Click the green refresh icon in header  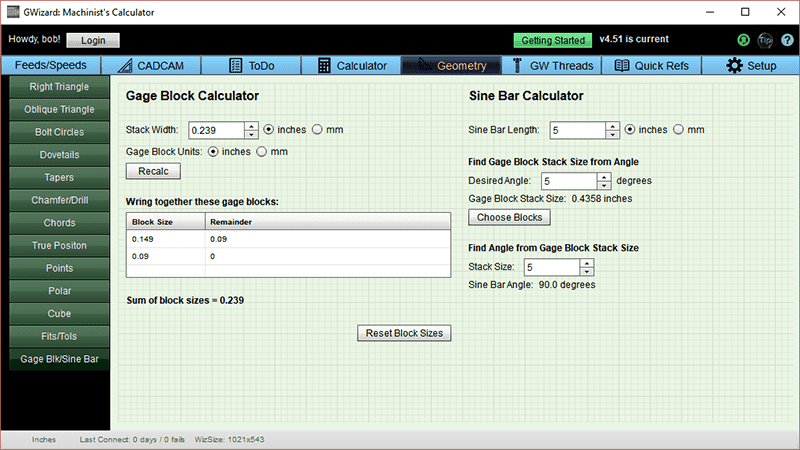coord(743,40)
